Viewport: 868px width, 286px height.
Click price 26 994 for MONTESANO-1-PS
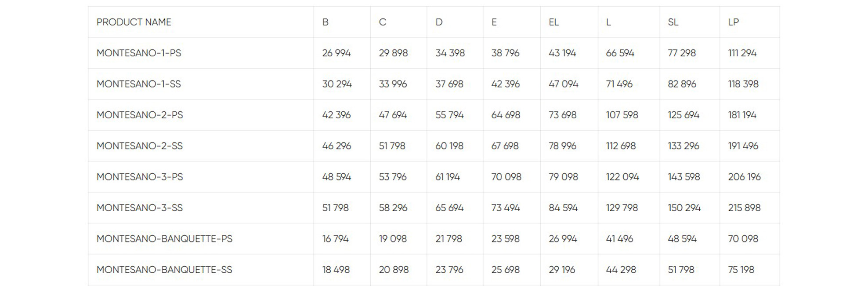(x=336, y=53)
